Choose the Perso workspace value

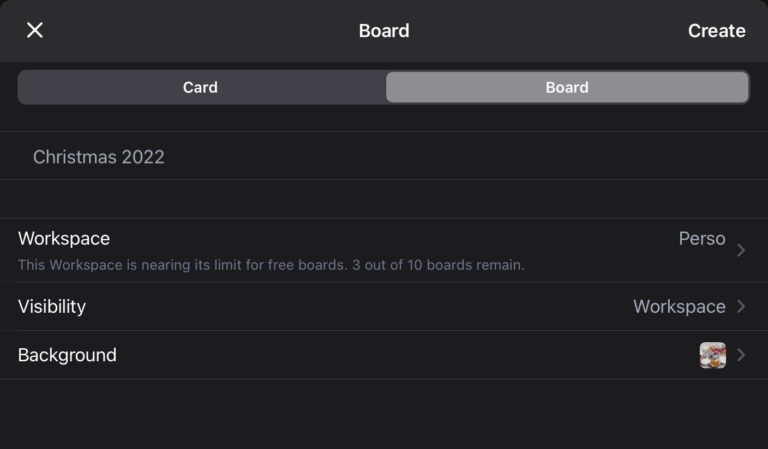[x=701, y=239]
